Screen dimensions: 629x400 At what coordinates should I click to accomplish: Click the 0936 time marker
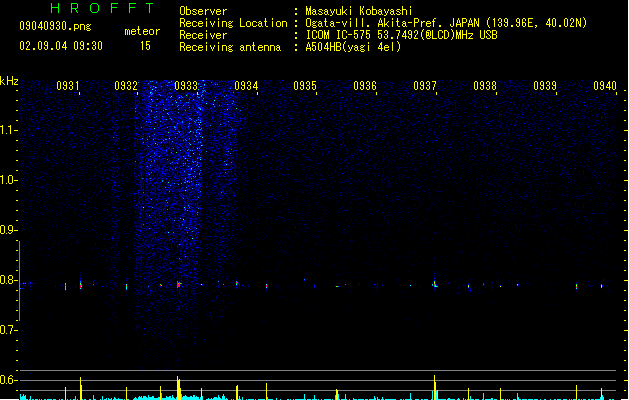[365, 86]
